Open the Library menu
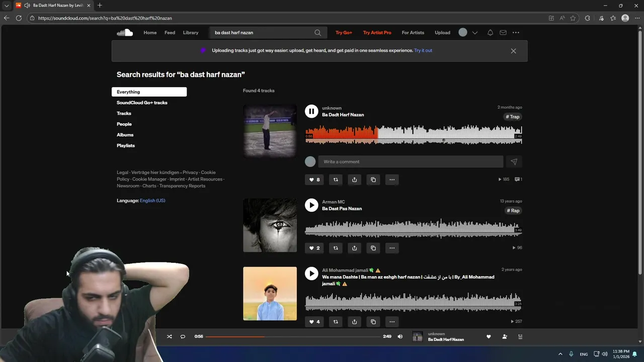Image resolution: width=644 pixels, height=362 pixels. (x=191, y=33)
